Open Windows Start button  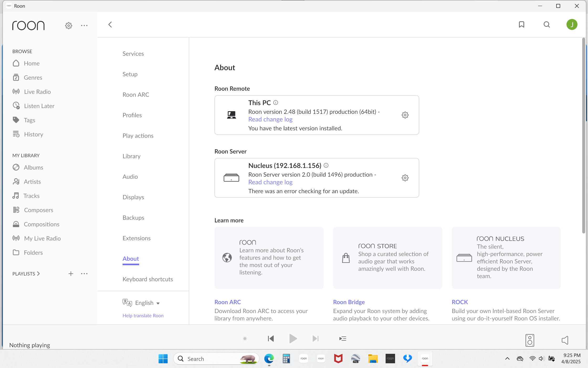[x=163, y=359]
